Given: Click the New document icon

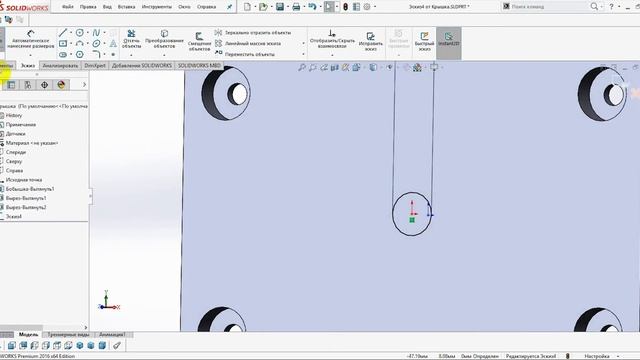Looking at the screenshot, I should coord(247,7).
